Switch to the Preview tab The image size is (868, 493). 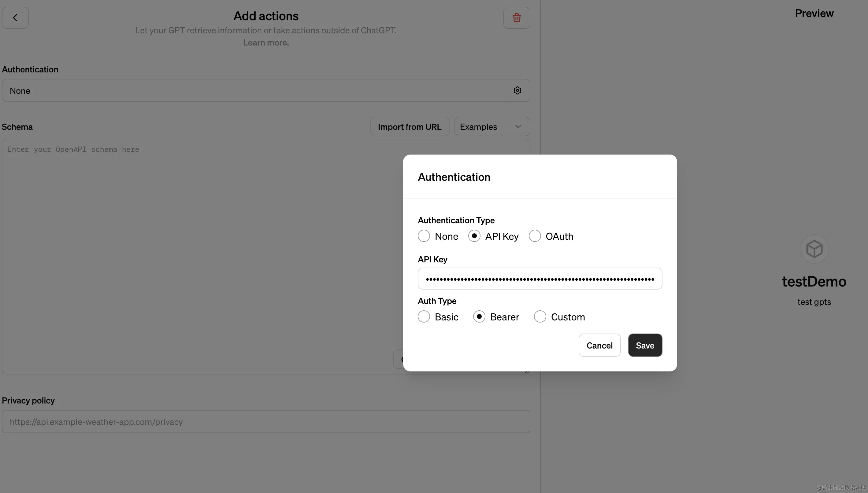[814, 13]
